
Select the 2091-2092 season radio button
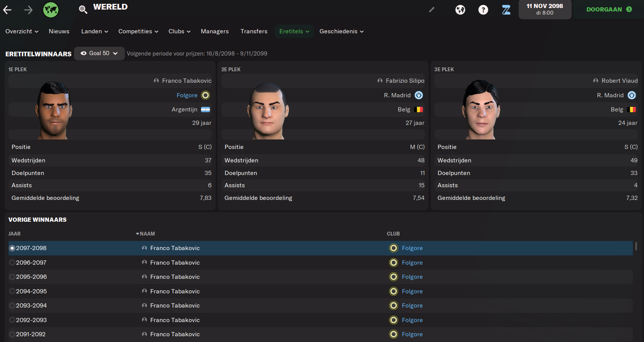[12, 334]
